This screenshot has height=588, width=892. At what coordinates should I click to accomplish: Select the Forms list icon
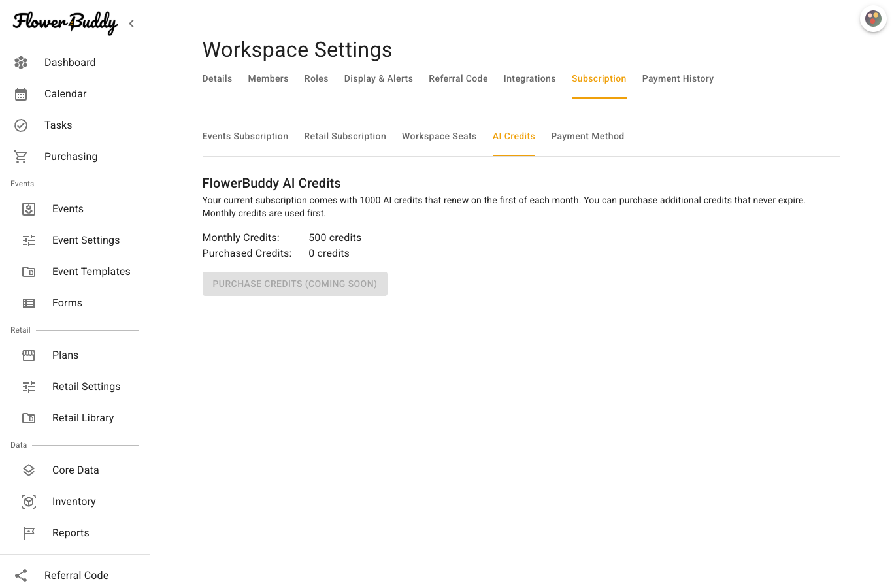tap(29, 303)
